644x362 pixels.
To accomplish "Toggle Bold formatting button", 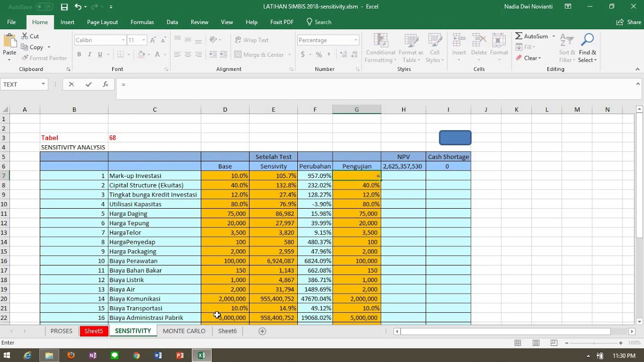I will click(79, 54).
